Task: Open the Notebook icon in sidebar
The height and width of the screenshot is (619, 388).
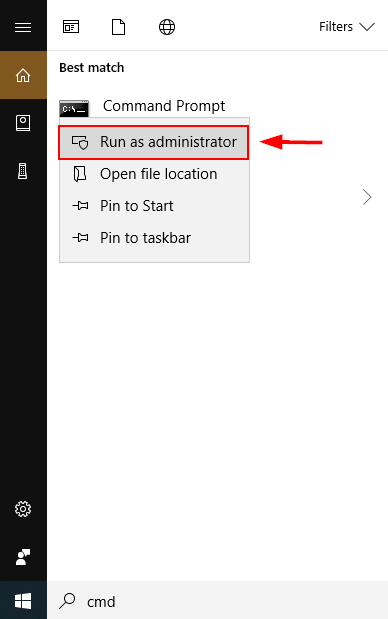Action: [23, 123]
